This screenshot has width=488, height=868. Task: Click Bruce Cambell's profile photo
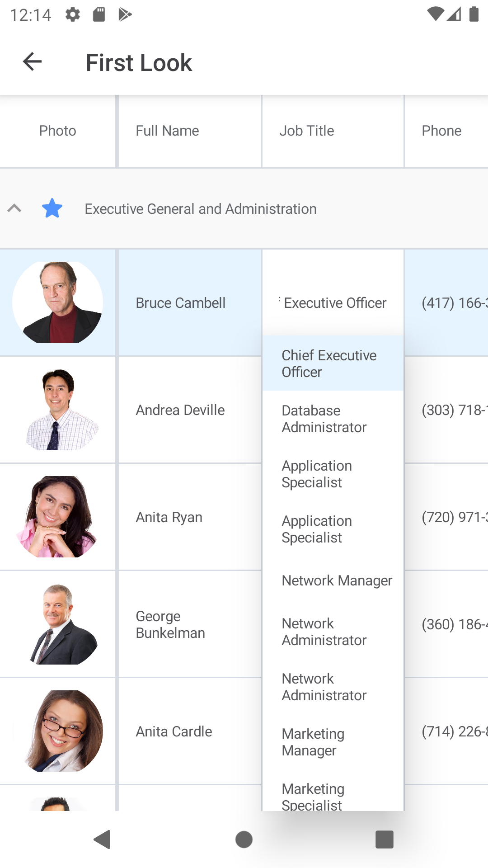coord(57,302)
